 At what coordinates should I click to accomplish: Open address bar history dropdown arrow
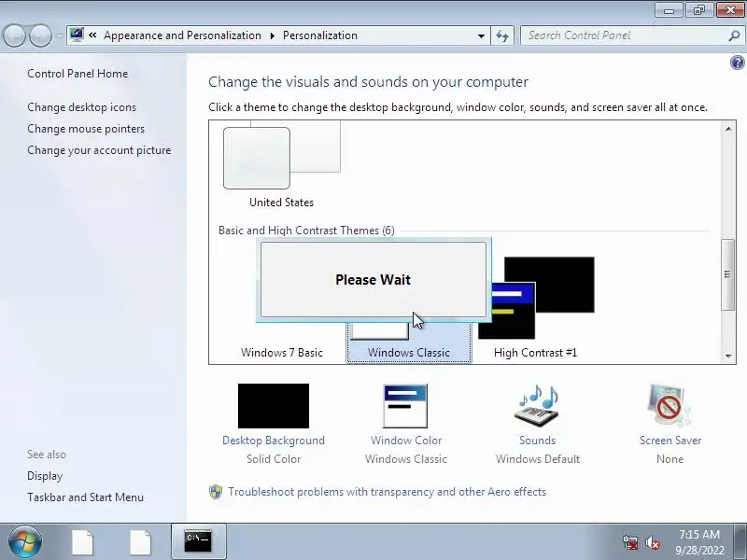(481, 35)
